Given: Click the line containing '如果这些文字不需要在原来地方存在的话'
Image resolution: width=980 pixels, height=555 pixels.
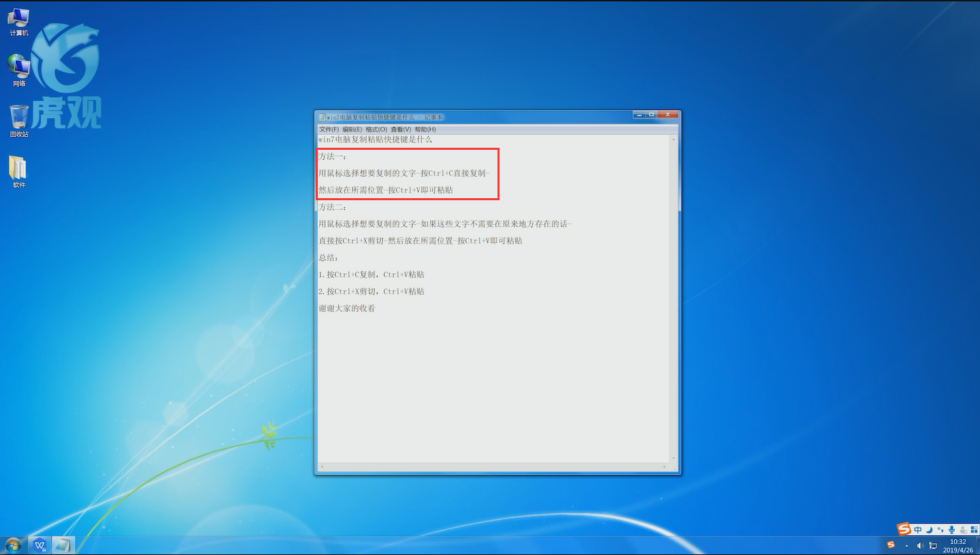Looking at the screenshot, I should (445, 224).
